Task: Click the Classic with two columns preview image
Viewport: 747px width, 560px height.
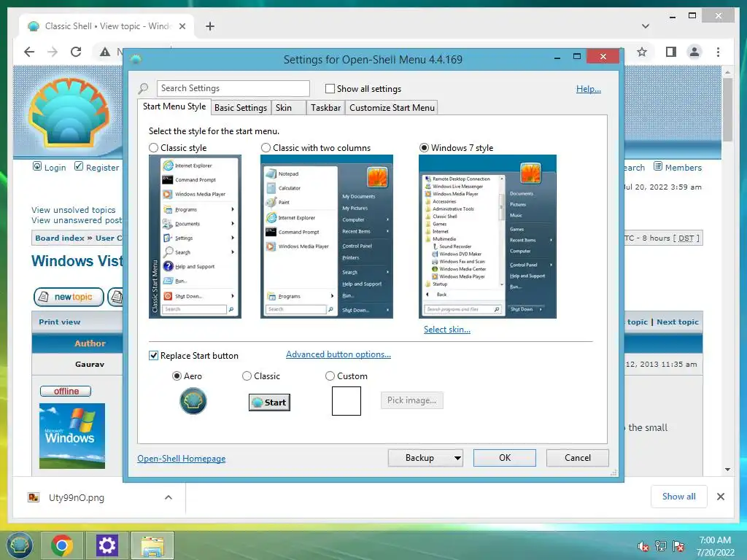Action: tap(327, 237)
